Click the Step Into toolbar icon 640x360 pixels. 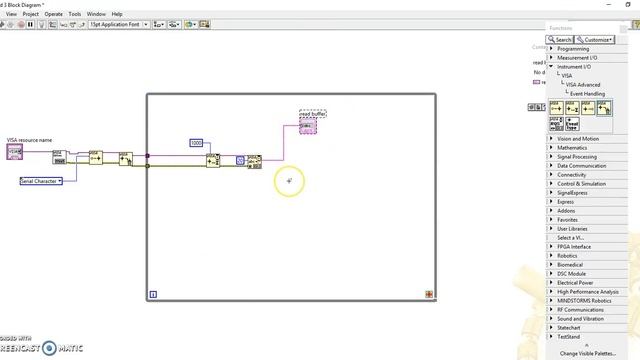[x=64, y=24]
